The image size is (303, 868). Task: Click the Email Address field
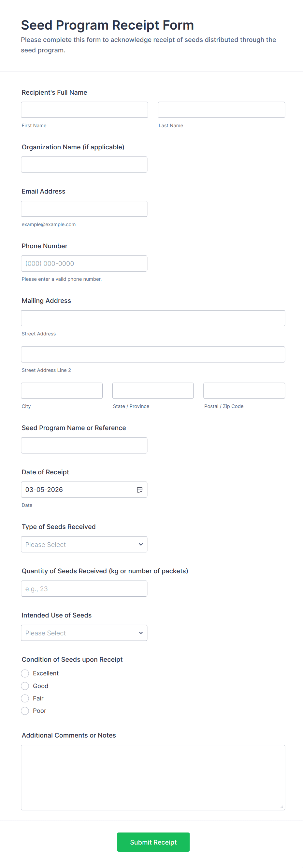(x=84, y=209)
